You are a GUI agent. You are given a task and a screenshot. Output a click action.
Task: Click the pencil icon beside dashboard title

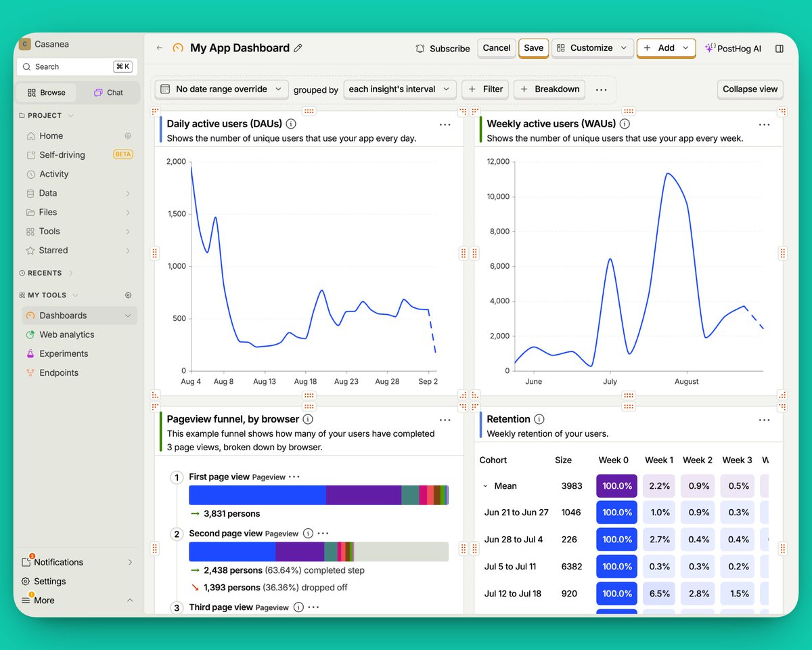click(x=298, y=48)
